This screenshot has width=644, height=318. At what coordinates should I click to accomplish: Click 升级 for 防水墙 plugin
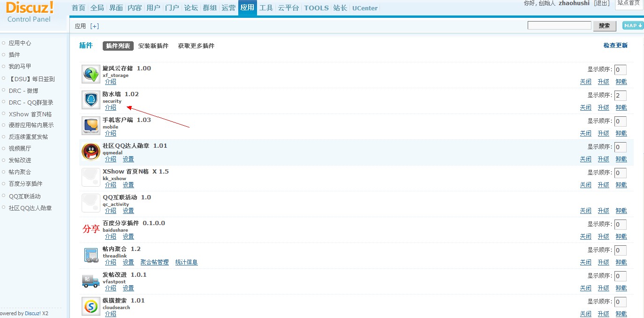[x=604, y=107]
